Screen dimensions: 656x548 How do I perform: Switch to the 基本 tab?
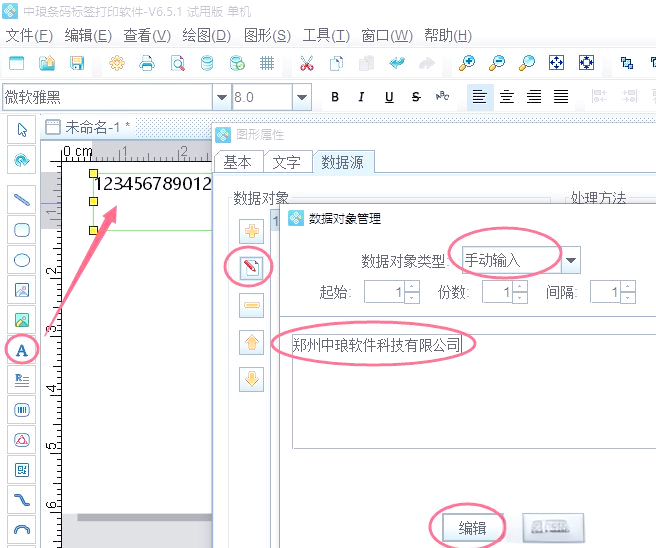tap(237, 162)
